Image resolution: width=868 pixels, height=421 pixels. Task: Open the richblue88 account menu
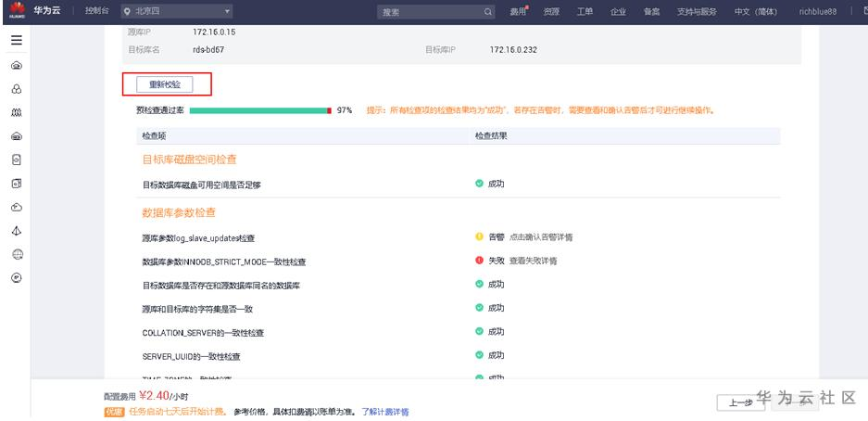tap(817, 12)
